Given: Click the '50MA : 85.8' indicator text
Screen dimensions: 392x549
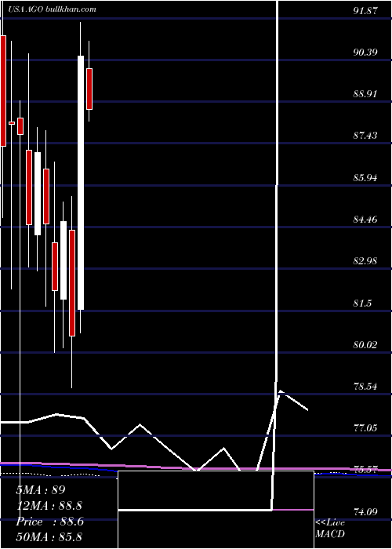Looking at the screenshot, I should [49, 536].
